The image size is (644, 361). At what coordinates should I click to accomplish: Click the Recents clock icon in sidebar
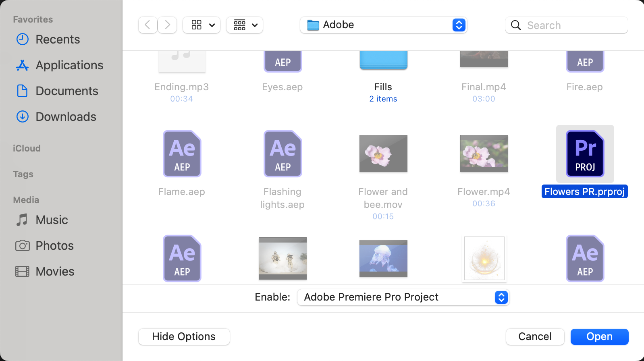(23, 39)
